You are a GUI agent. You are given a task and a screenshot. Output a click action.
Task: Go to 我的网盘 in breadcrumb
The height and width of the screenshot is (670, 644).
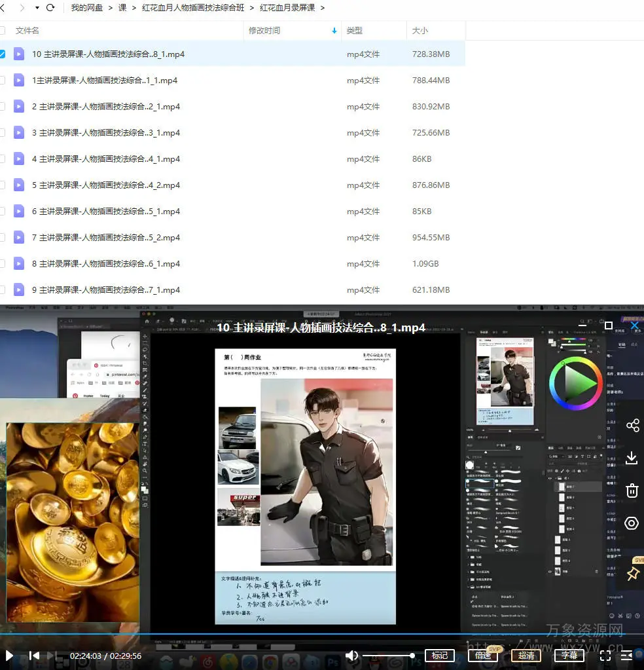click(87, 8)
